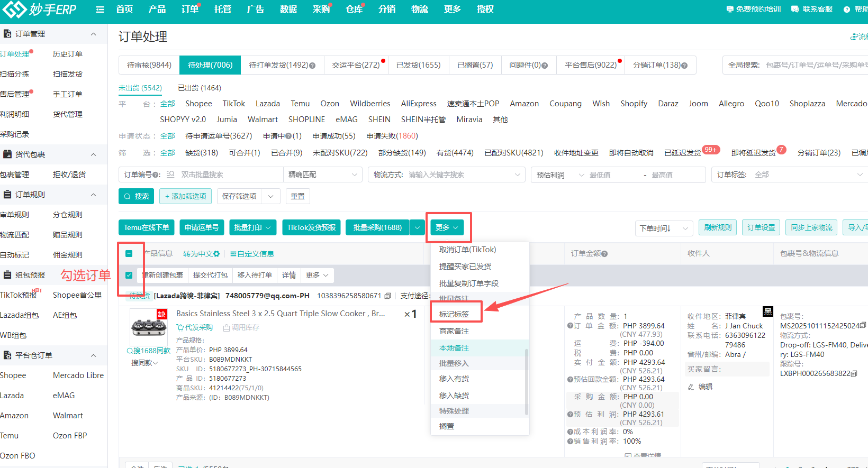Click the 联系客服 chat icon

pos(794,10)
